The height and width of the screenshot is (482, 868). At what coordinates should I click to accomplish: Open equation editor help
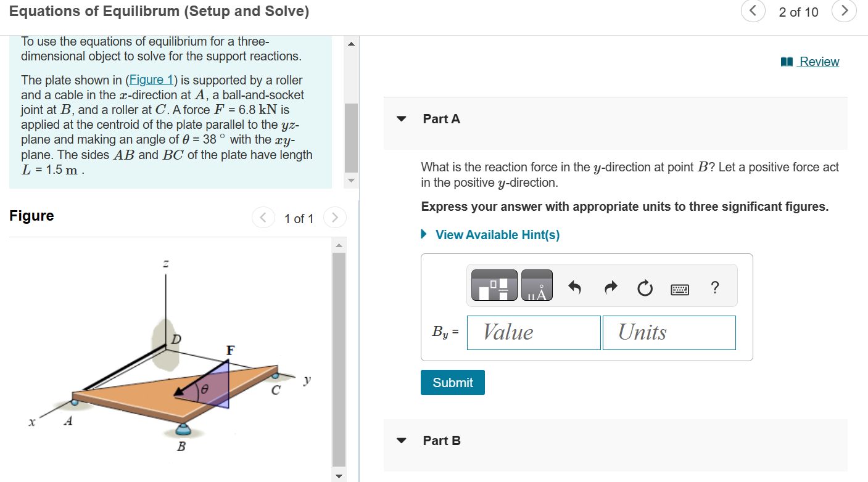pos(714,287)
